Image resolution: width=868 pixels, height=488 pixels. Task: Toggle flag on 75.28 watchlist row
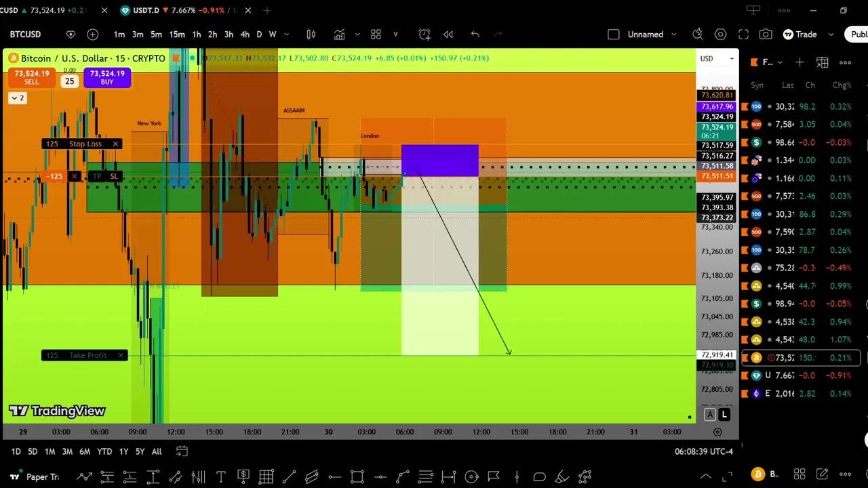pyautogui.click(x=745, y=268)
